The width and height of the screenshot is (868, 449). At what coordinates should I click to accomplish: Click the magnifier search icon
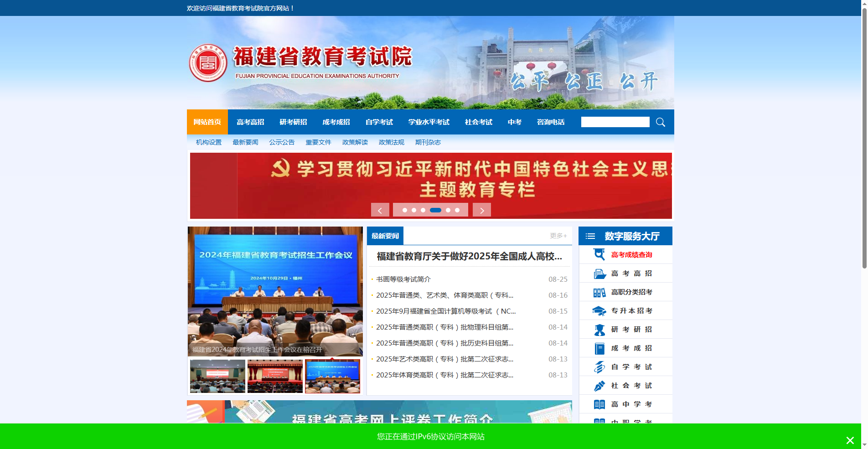coord(660,122)
